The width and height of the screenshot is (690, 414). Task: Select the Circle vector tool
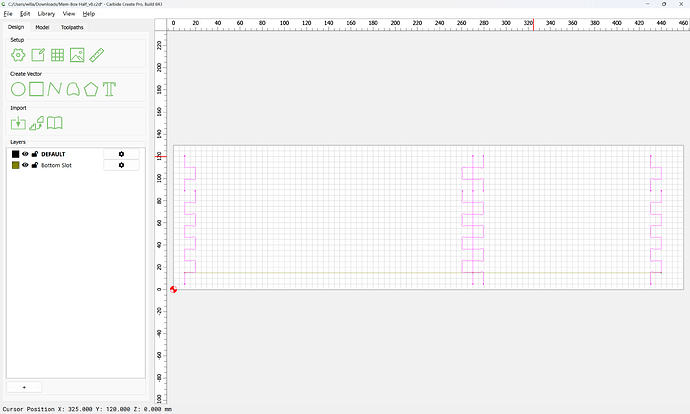tap(18, 89)
